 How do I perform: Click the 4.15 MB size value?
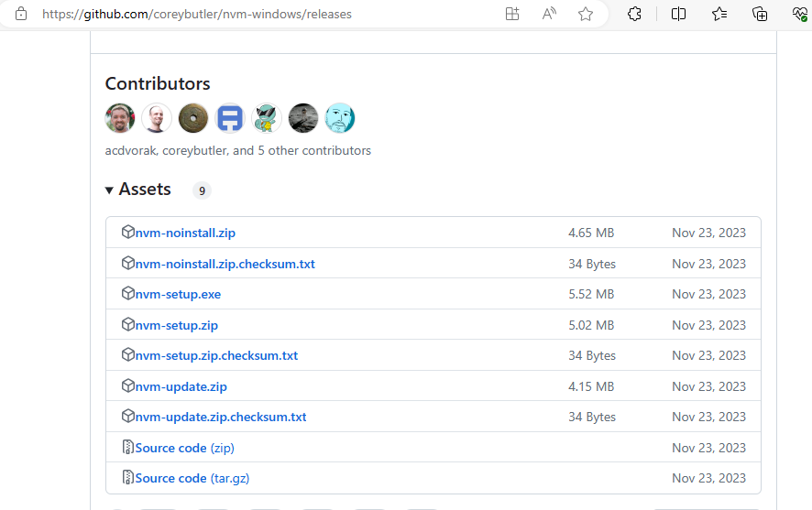591,387
